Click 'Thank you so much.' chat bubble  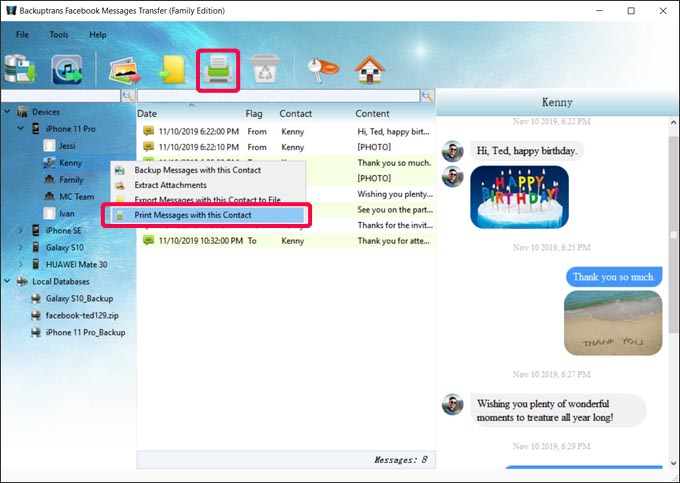tap(614, 277)
